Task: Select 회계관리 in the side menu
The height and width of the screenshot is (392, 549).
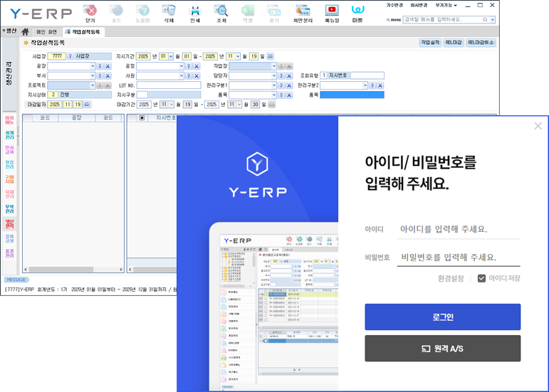Action: tap(9, 134)
